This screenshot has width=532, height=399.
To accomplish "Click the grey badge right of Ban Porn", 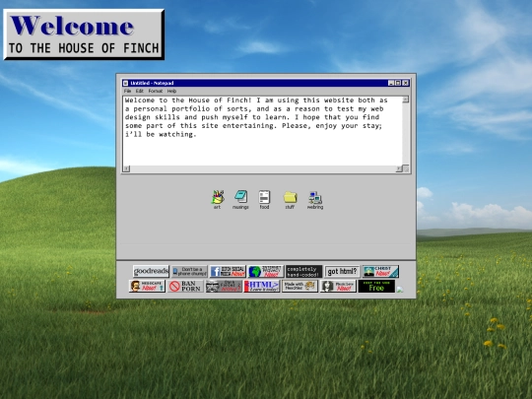I will tap(224, 286).
